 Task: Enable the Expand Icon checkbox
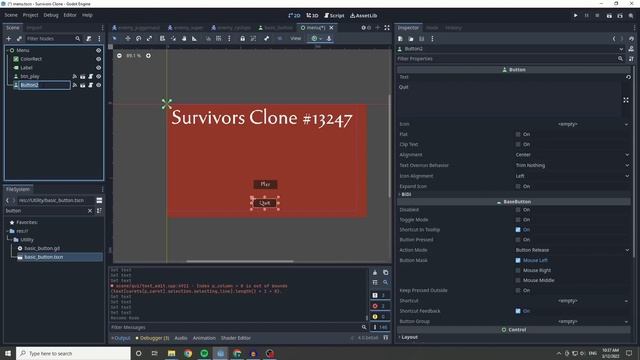click(518, 187)
